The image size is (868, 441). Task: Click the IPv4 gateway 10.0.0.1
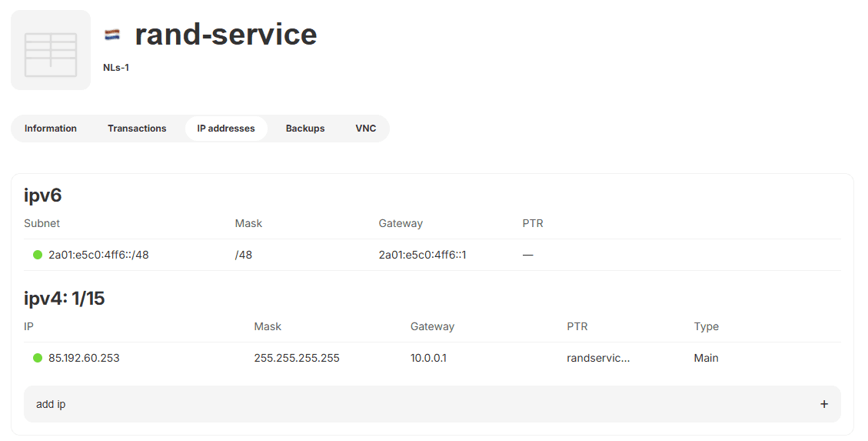(428, 358)
